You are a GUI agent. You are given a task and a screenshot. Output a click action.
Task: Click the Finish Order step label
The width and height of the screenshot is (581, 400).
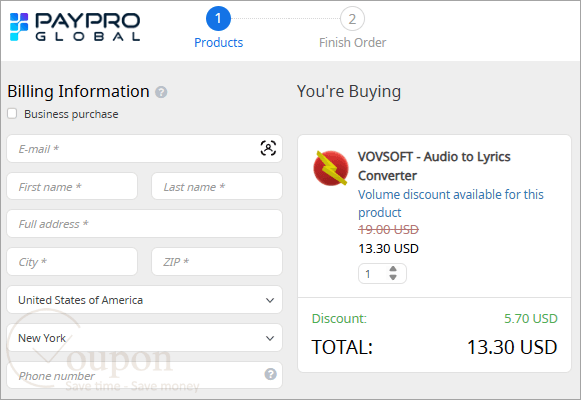tap(352, 43)
